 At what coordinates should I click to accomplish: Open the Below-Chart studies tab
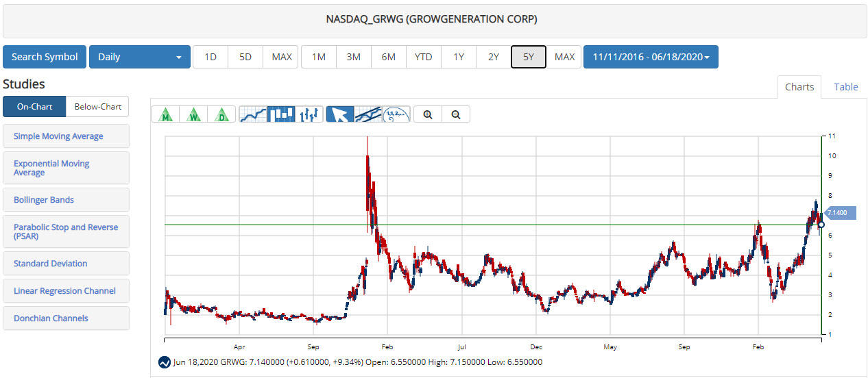click(97, 106)
